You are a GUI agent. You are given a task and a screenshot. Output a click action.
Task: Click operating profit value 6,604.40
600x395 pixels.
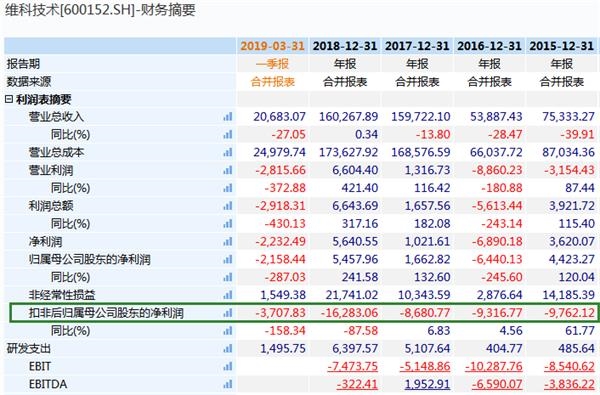click(355, 170)
